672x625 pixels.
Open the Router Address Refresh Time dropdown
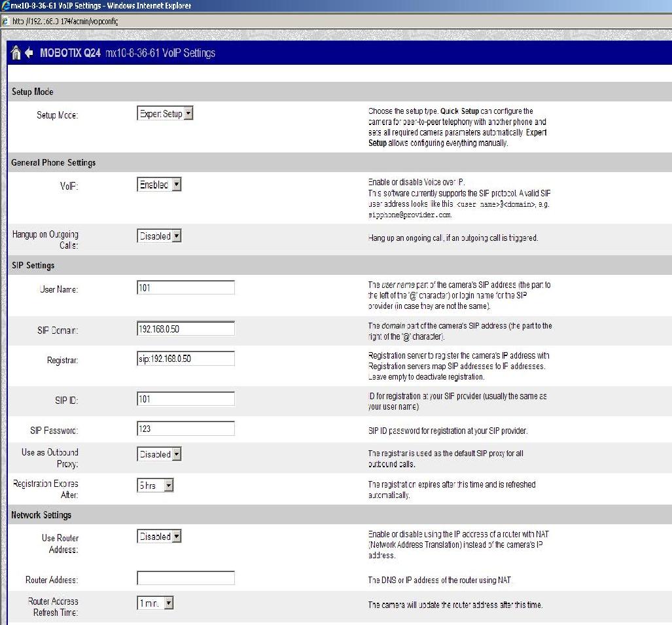[155, 603]
